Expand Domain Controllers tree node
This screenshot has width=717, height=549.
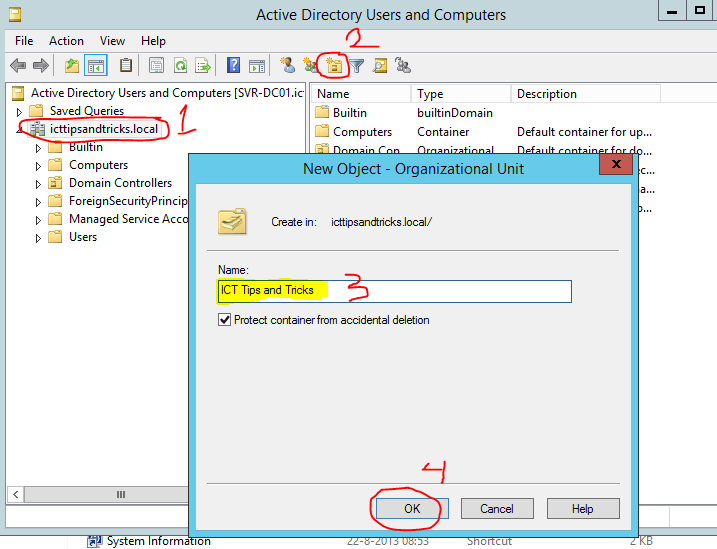pyautogui.click(x=38, y=184)
